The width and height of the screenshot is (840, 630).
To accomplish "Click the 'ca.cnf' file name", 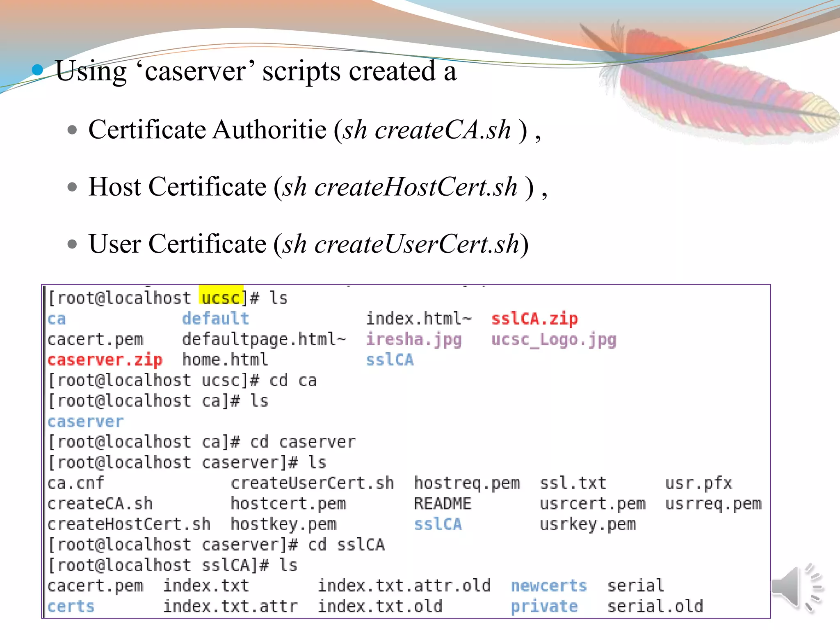I will coord(76,483).
